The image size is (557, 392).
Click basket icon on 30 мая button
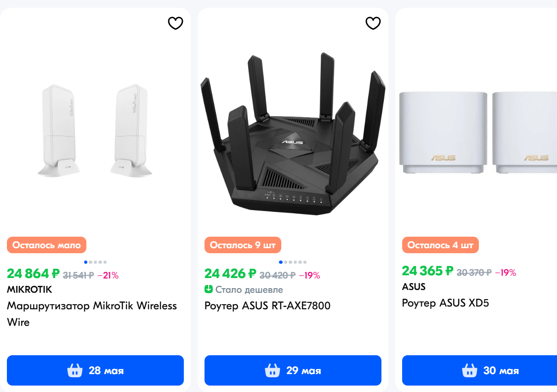470,370
